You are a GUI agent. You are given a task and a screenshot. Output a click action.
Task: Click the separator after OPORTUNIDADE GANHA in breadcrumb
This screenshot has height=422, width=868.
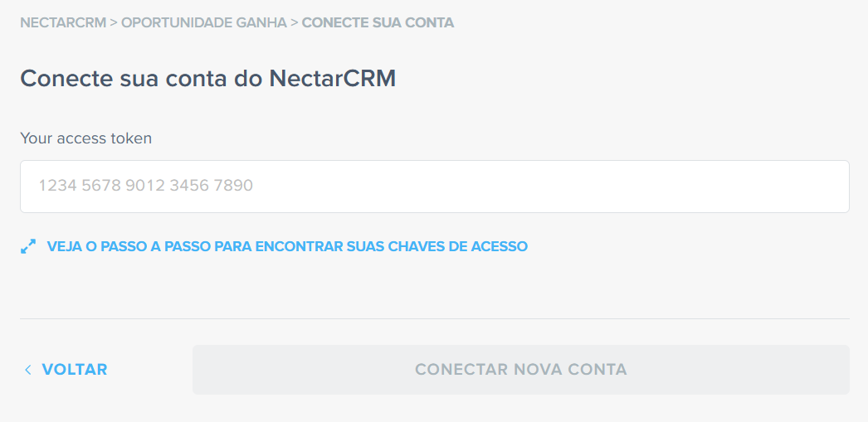(294, 22)
